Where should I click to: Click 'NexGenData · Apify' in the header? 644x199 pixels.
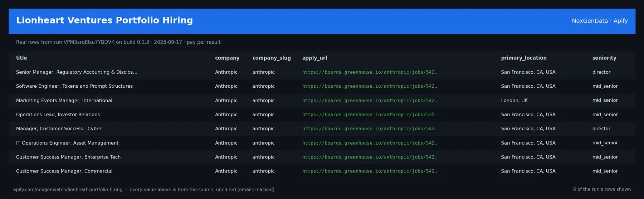[600, 21]
